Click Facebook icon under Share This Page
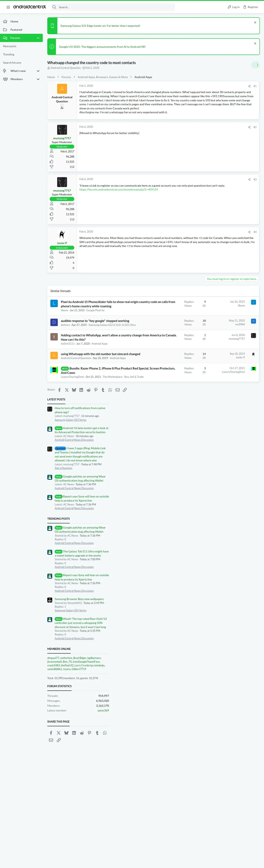This screenshot has width=264, height=868. tap(51, 733)
